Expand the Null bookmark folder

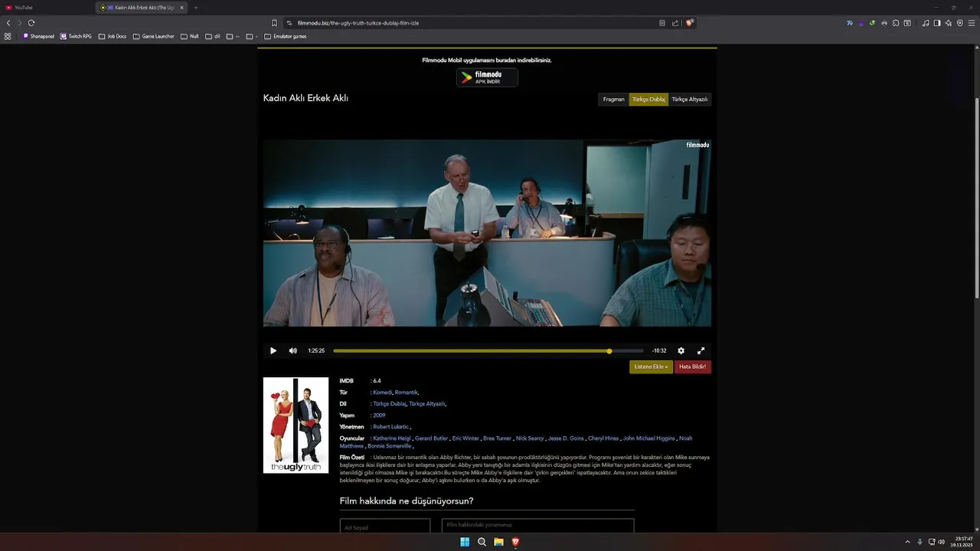tap(190, 36)
